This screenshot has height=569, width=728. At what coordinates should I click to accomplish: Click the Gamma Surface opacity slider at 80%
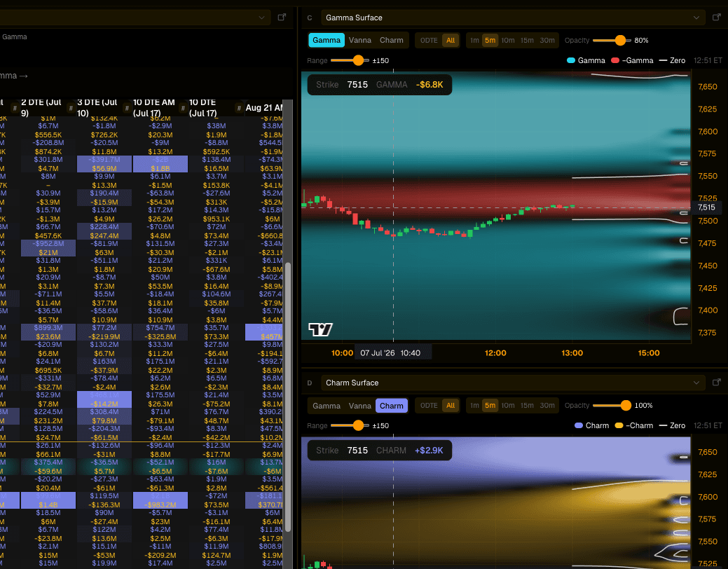point(620,41)
